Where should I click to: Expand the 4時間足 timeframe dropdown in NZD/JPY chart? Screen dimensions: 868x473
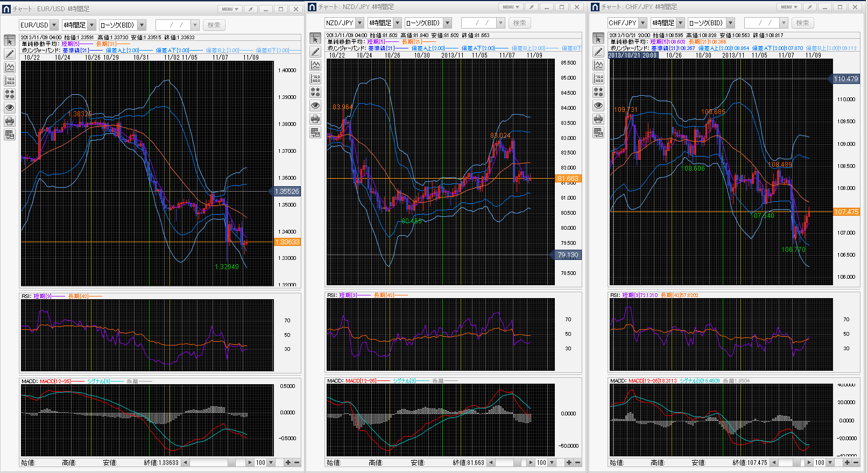pos(397,23)
